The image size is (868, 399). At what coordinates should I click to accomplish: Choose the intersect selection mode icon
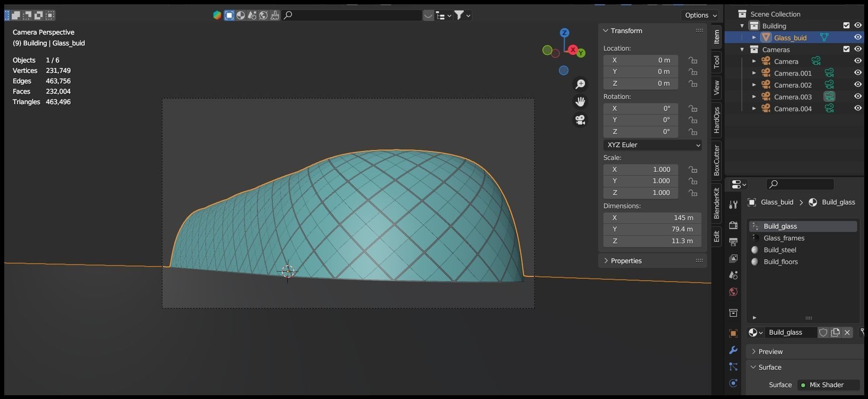(50, 15)
